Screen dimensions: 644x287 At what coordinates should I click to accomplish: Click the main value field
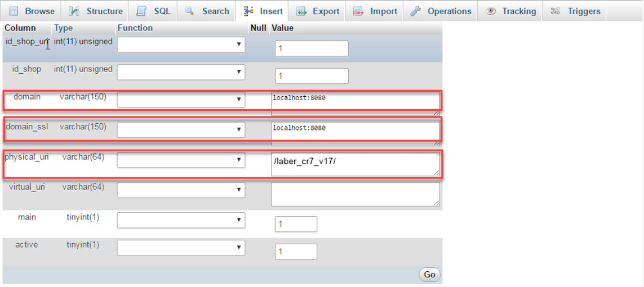[296, 224]
